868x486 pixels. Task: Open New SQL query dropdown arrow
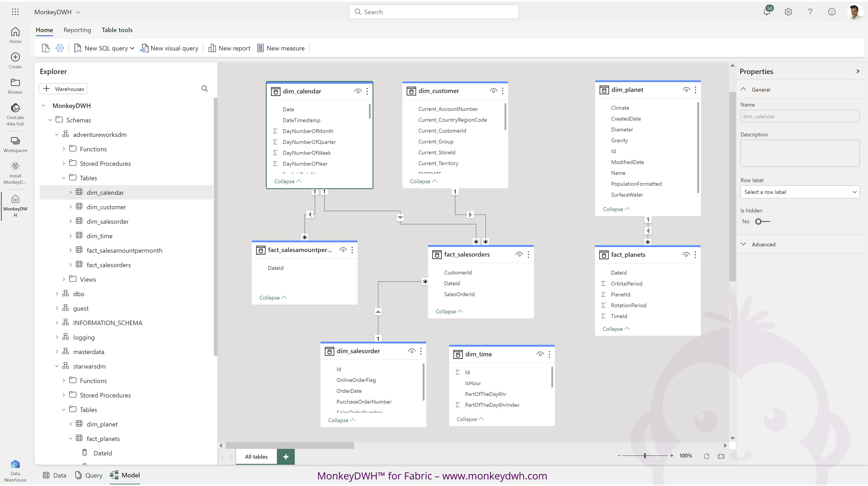tap(132, 48)
